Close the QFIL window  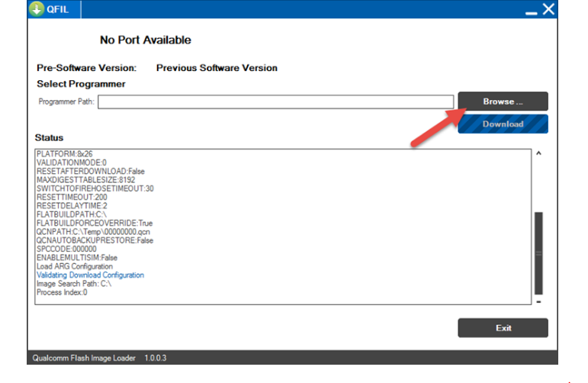coord(548,9)
